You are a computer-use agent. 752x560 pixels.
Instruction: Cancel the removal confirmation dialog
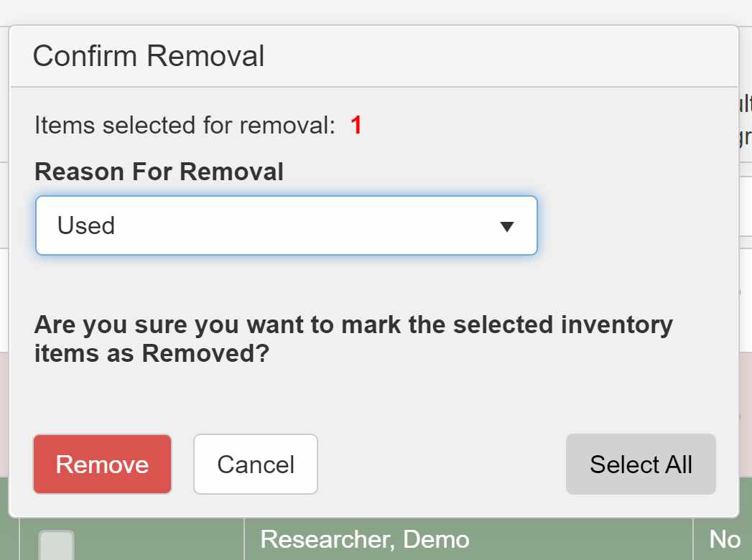(256, 465)
